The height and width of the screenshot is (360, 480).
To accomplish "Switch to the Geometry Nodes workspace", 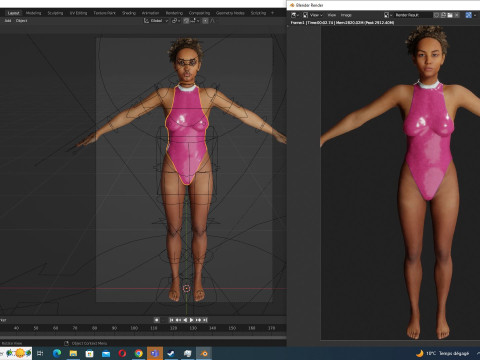I will 230,13.
